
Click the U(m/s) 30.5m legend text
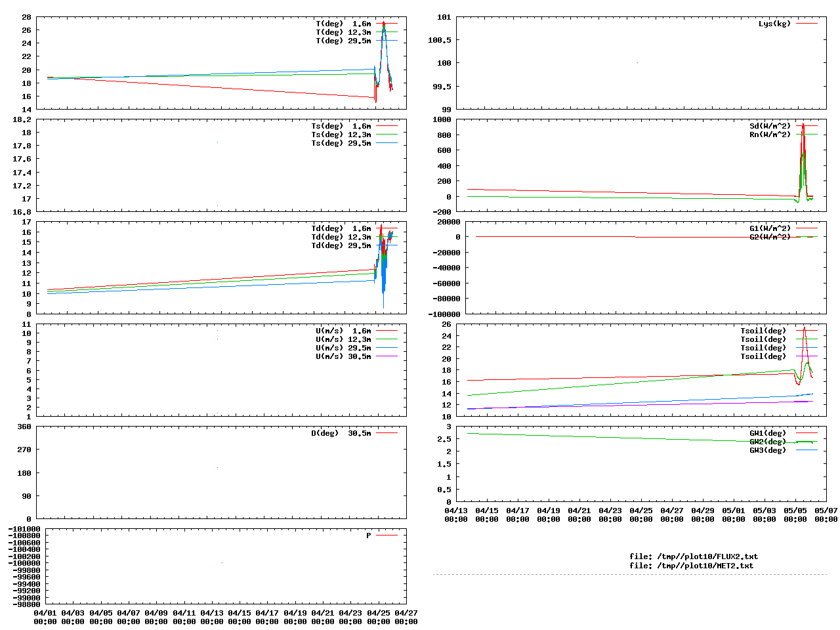(x=343, y=356)
